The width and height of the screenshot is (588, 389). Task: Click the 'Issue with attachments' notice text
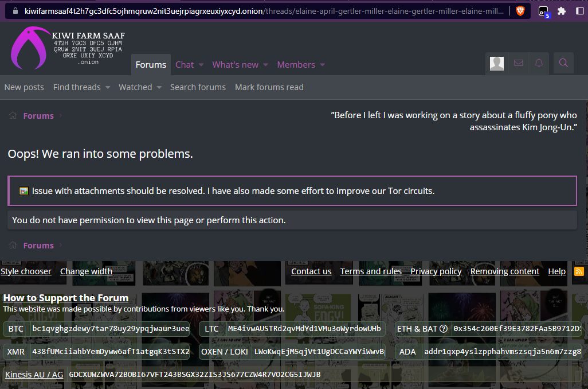point(233,190)
